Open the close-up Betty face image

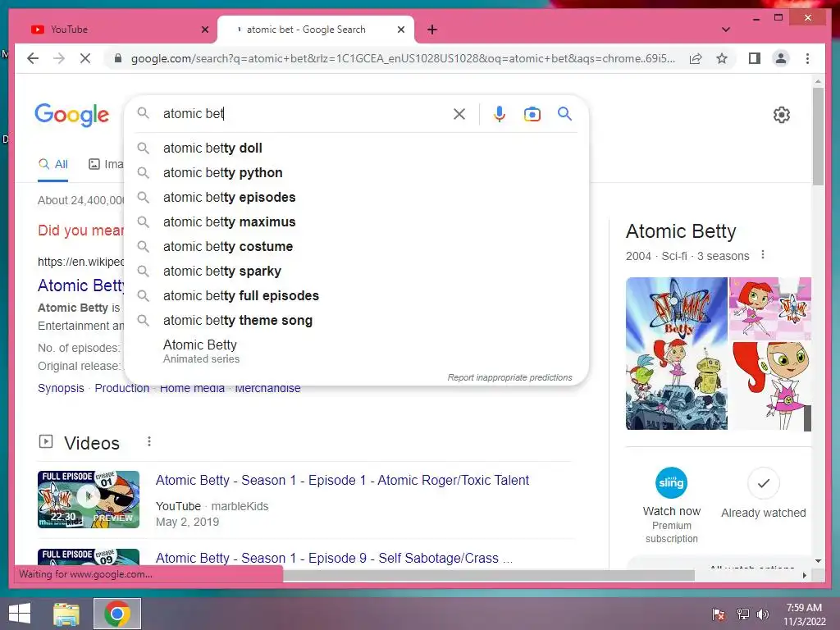tap(771, 386)
